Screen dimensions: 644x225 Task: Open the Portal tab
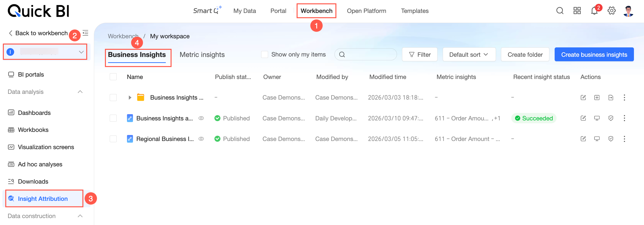278,11
